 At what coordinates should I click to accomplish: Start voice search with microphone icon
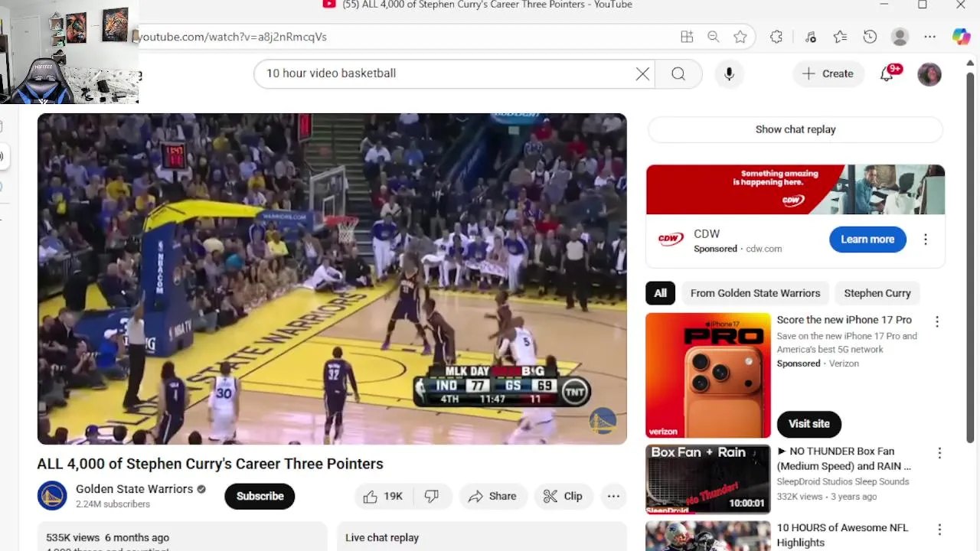[729, 73]
